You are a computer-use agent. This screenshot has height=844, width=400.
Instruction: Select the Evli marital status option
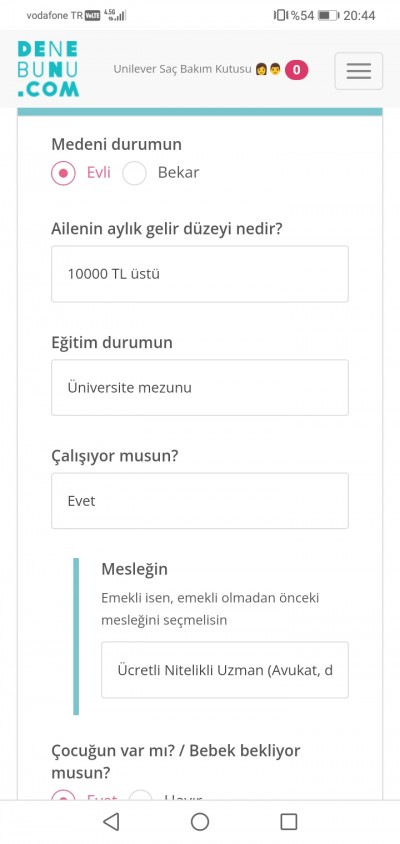tap(64, 173)
